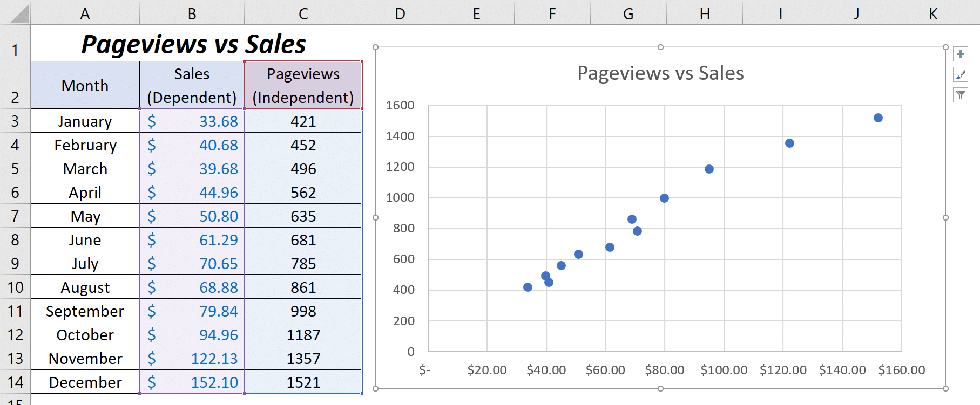The image size is (980, 405).
Task: Select column B header
Action: pos(192,13)
